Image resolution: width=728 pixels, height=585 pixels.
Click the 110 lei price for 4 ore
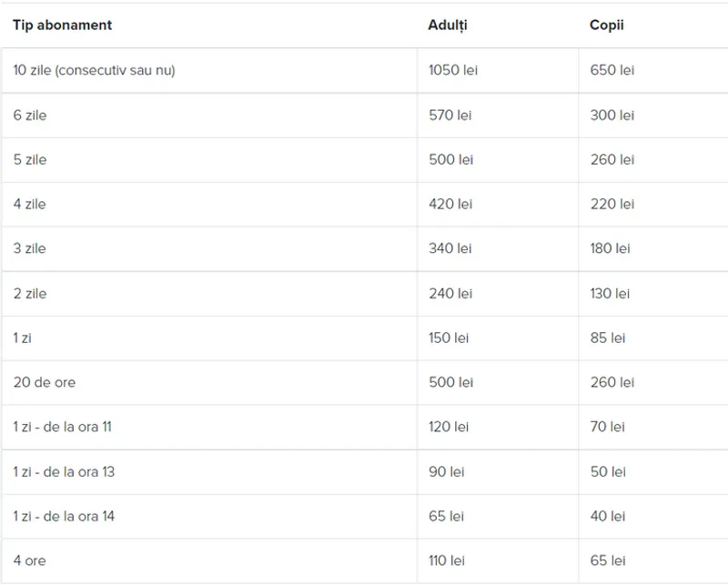point(448,560)
